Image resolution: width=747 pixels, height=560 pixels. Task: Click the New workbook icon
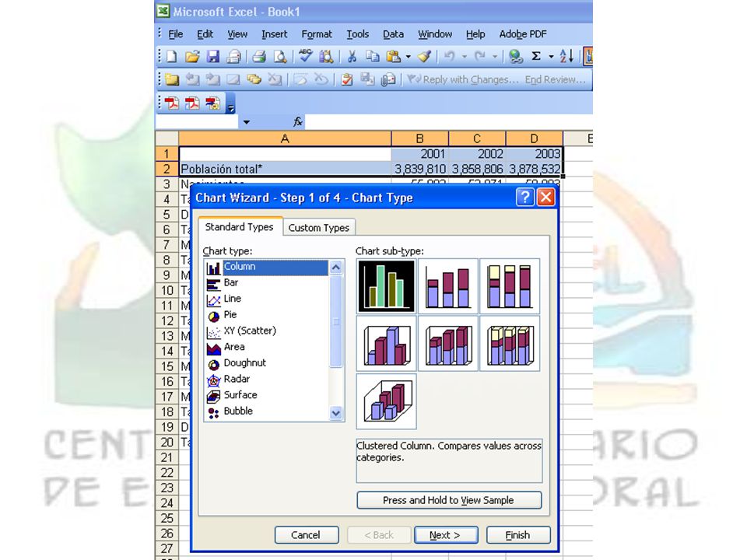[x=171, y=57]
